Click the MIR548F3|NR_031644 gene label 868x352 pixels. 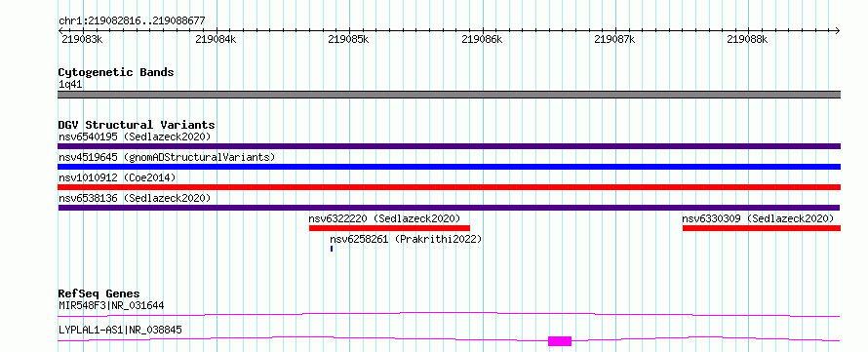click(x=111, y=305)
